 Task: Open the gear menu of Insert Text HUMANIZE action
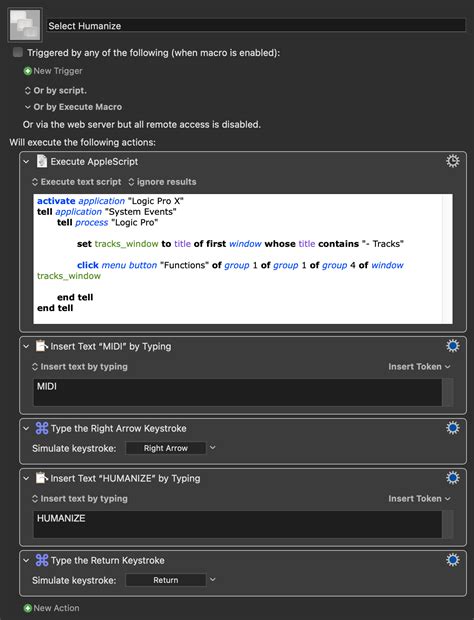point(453,478)
